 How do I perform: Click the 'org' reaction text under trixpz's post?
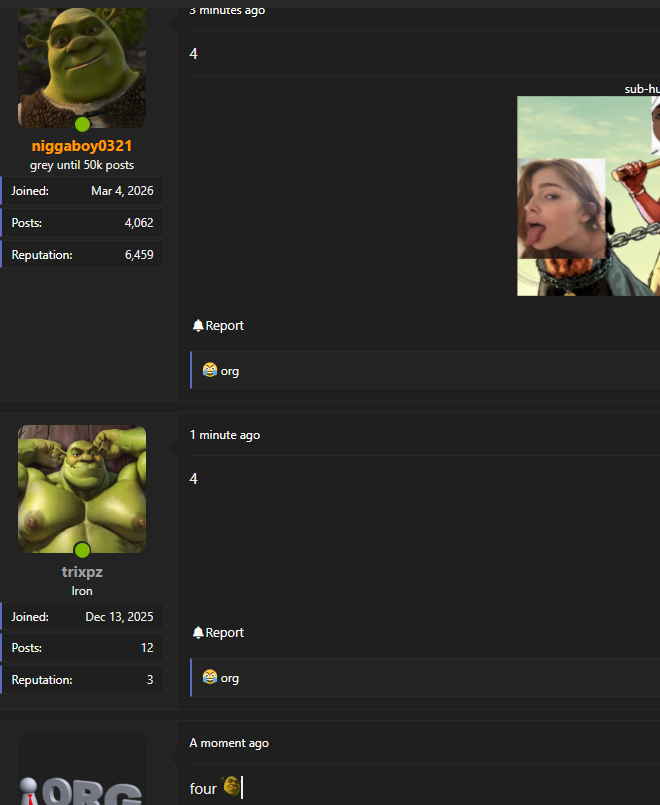(x=229, y=678)
